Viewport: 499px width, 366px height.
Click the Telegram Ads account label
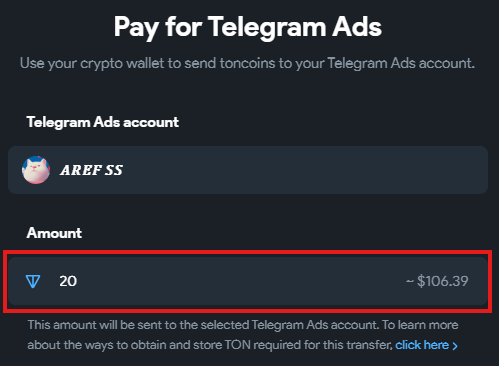pyautogui.click(x=103, y=122)
